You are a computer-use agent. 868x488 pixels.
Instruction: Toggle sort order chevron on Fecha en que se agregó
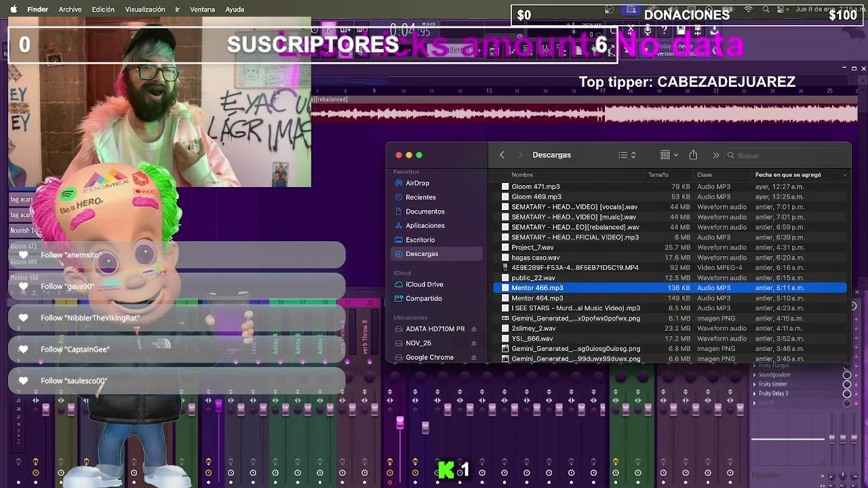pyautogui.click(x=845, y=175)
